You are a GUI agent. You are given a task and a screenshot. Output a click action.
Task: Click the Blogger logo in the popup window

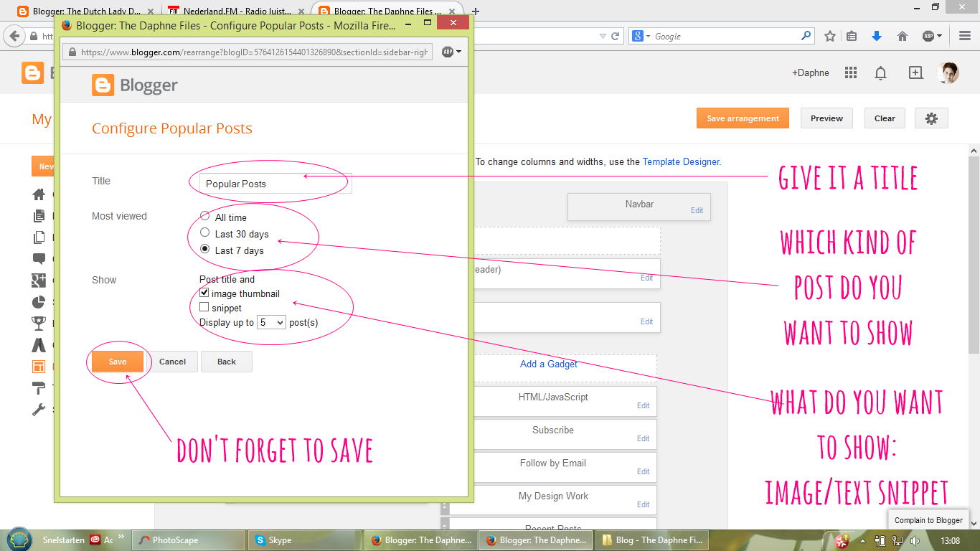click(x=135, y=85)
